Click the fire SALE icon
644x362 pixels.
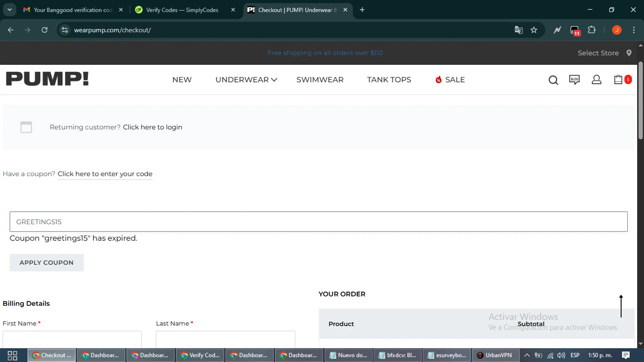tap(438, 79)
